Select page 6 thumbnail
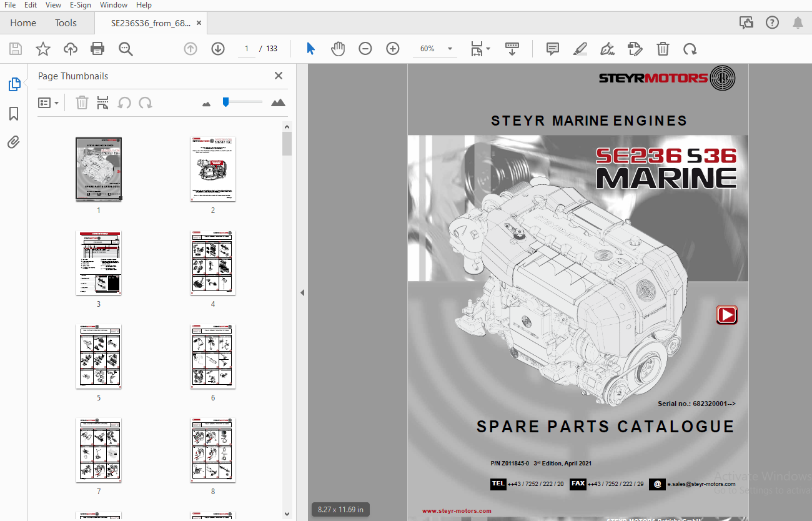 [x=213, y=357]
